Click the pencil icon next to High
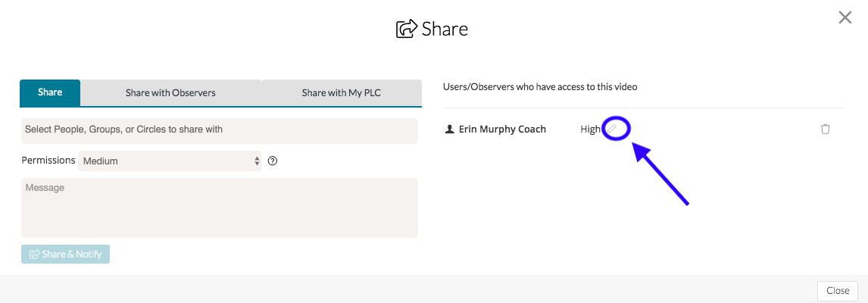 tap(614, 129)
